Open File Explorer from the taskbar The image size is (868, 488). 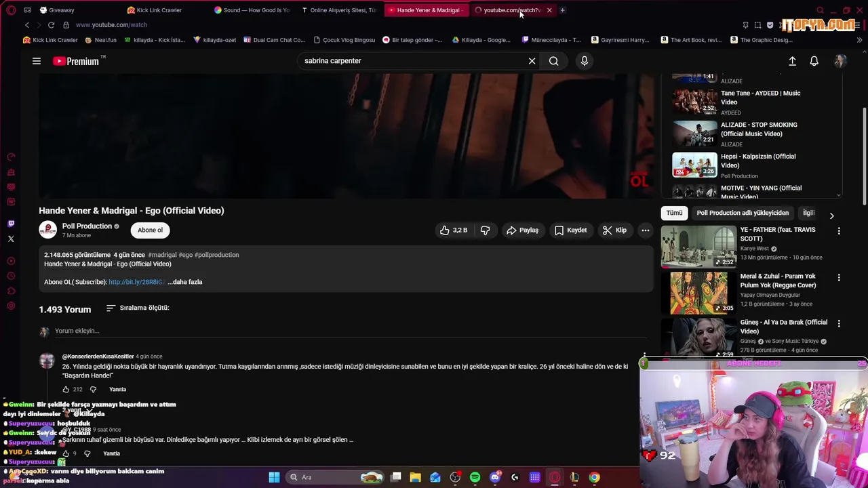click(415, 477)
